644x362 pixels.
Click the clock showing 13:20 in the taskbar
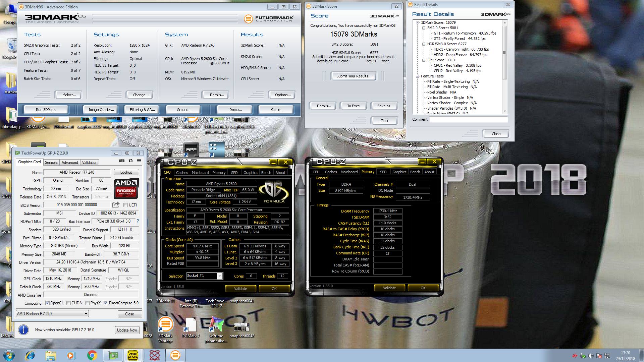(625, 353)
